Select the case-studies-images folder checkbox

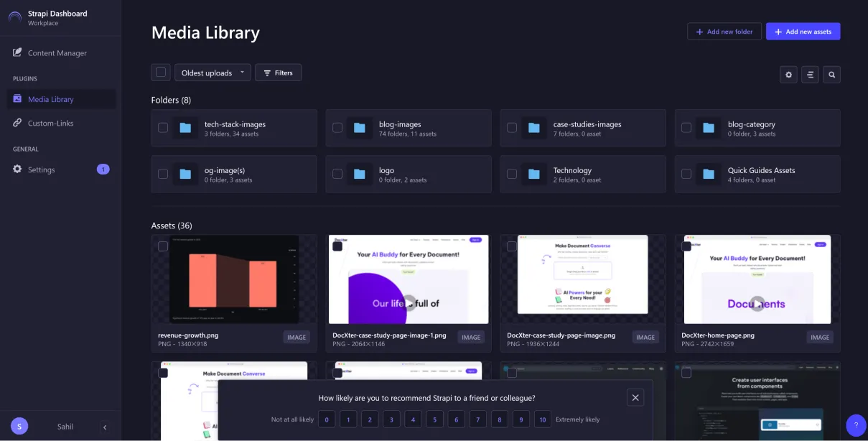pos(512,128)
